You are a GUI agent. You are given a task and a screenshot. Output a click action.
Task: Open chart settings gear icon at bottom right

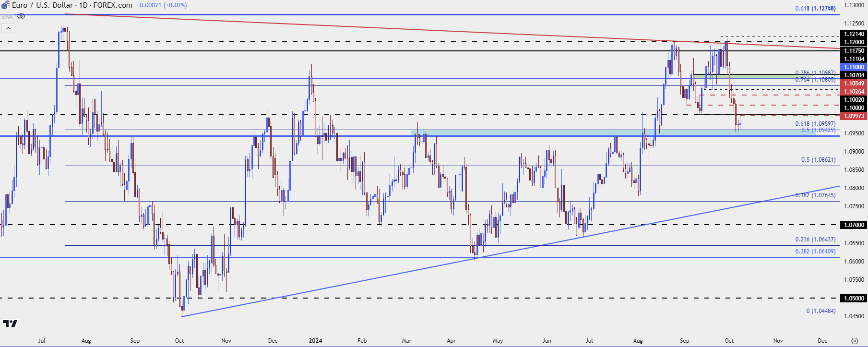point(855,341)
